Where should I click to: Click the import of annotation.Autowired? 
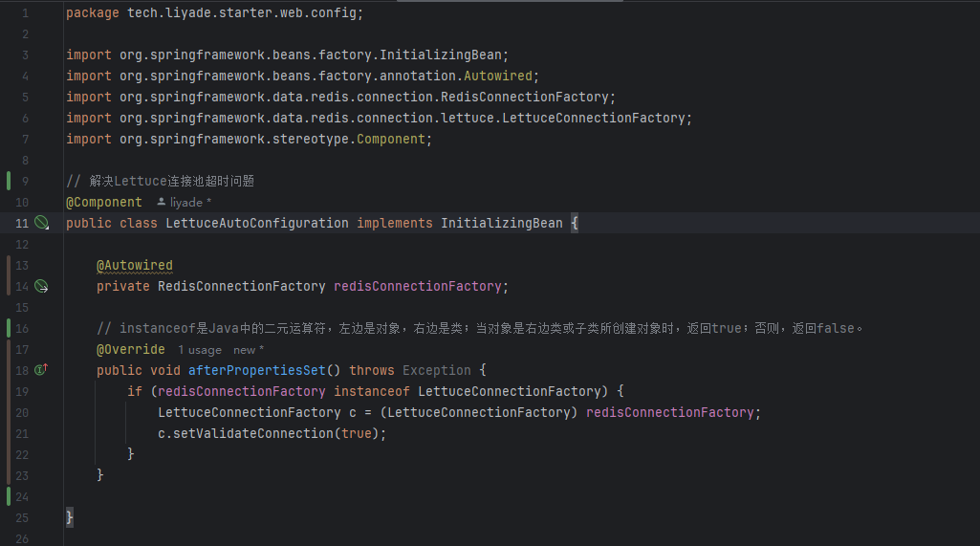302,76
